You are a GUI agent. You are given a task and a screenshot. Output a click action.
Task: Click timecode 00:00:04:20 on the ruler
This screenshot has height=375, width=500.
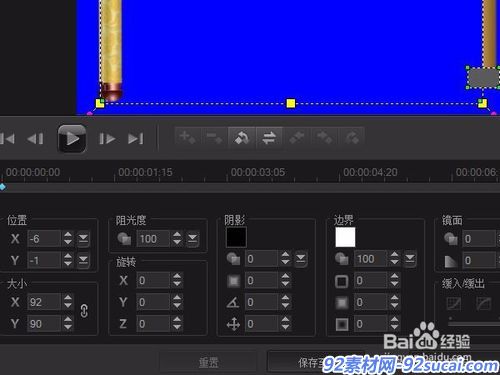pos(370,172)
